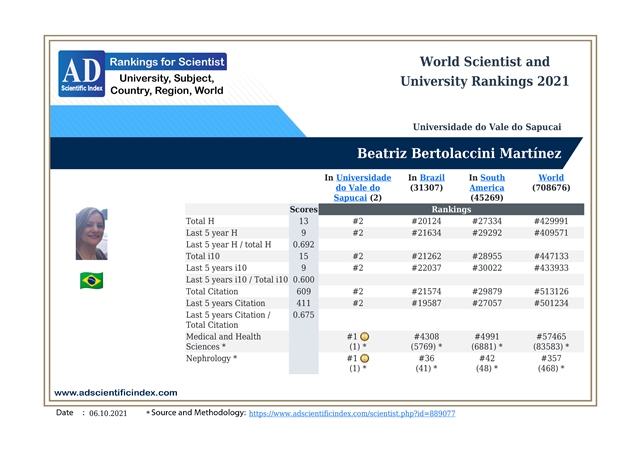Click the 0.600 ratio score
This screenshot has width=640, height=453.
304,280
